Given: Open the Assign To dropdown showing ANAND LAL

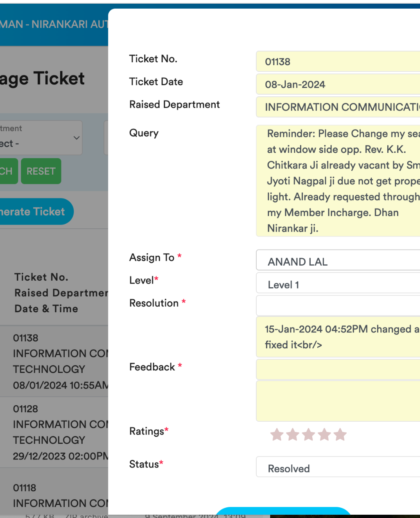Looking at the screenshot, I should click(338, 261).
